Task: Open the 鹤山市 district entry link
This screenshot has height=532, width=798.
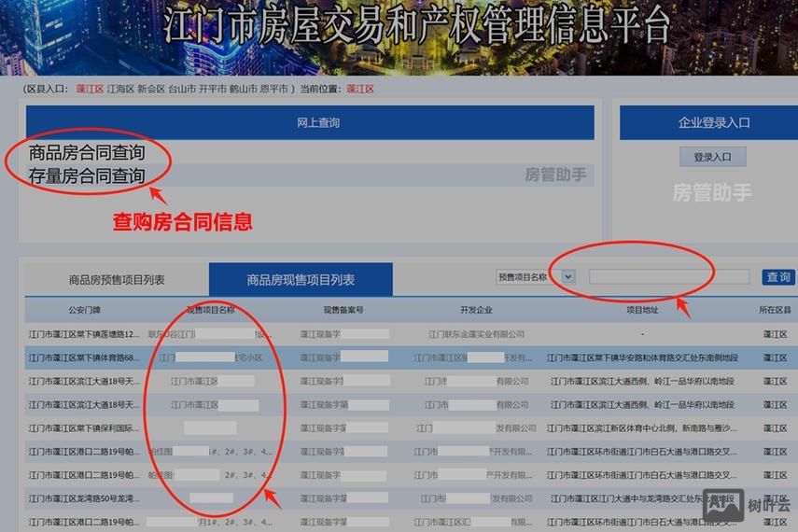Action: pos(244,89)
